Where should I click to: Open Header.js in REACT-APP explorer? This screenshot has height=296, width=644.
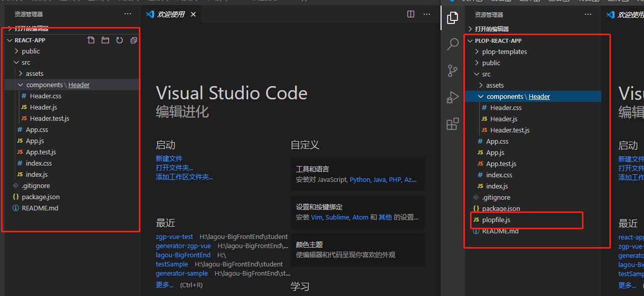pos(44,107)
